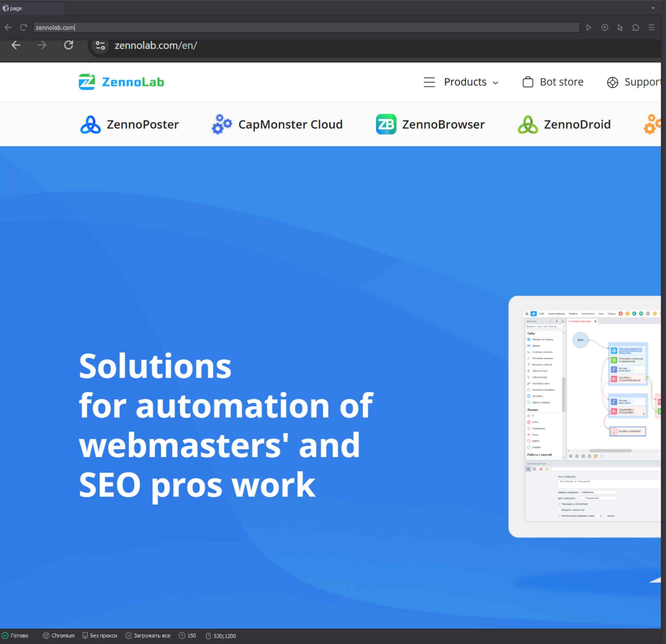Image resolution: width=666 pixels, height=644 pixels.
Task: Click the play triangle icon in top toolbar
Action: pos(589,27)
